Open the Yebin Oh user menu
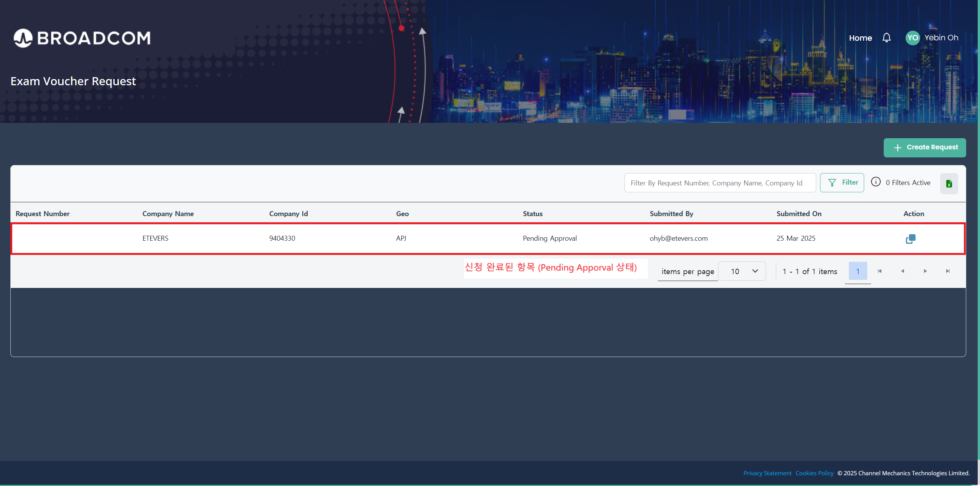The image size is (980, 486). click(941, 38)
